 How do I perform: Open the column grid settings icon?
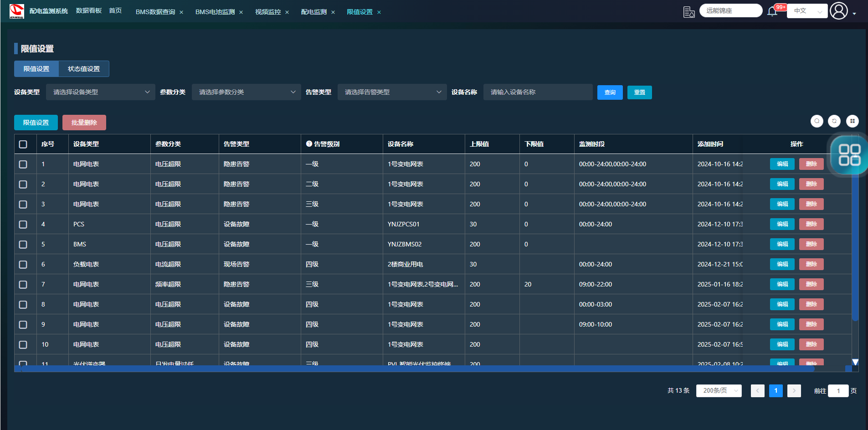coord(852,121)
